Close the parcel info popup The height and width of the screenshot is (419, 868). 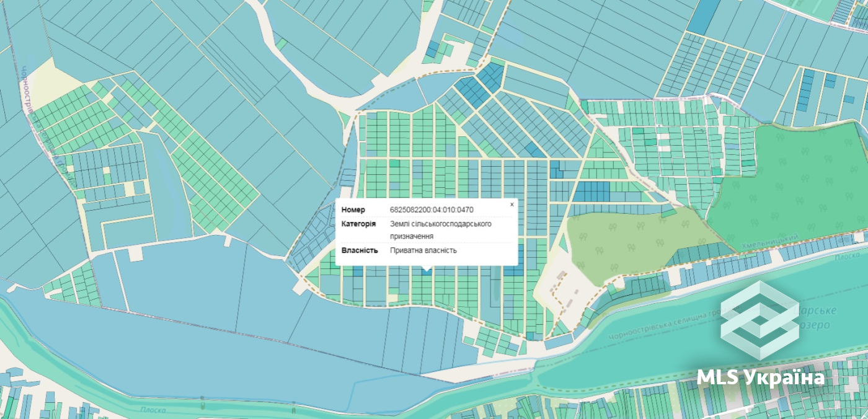point(511,204)
